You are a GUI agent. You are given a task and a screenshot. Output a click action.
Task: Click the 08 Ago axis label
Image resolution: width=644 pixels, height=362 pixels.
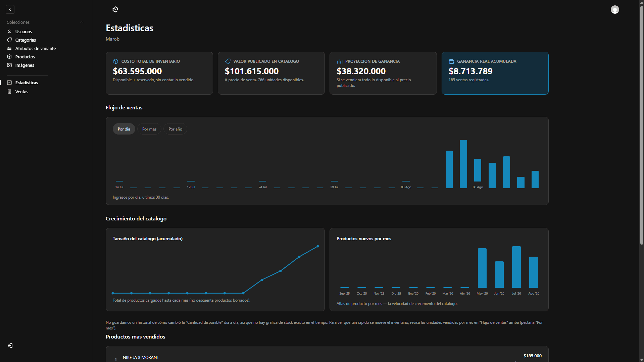pos(478,187)
